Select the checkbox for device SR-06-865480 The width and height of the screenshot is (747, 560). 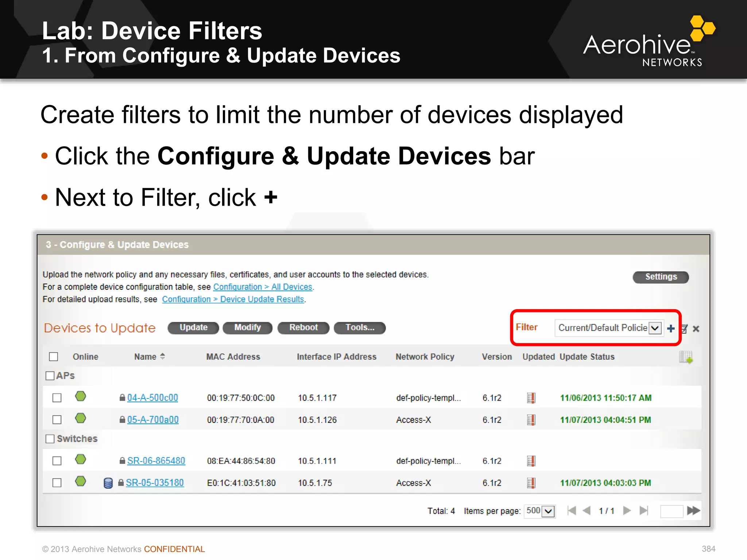57,461
